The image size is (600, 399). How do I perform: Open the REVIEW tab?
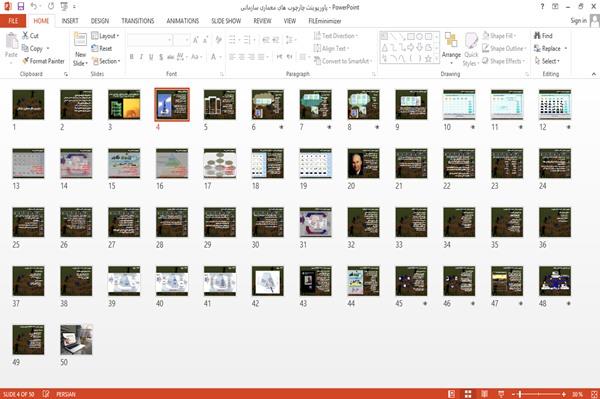(262, 21)
